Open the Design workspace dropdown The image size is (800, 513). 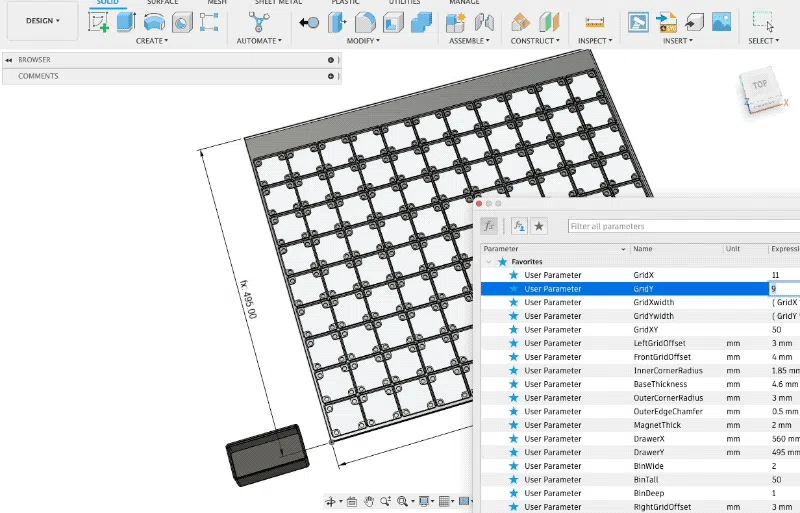coord(42,20)
